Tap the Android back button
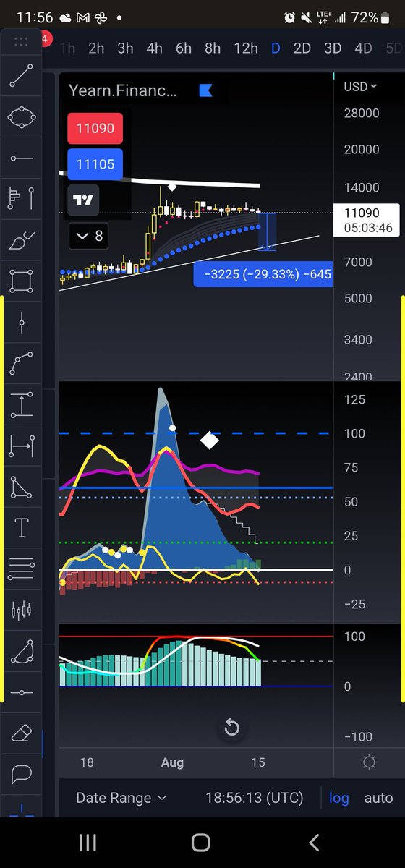Viewport: 405px width, 868px height. (315, 842)
